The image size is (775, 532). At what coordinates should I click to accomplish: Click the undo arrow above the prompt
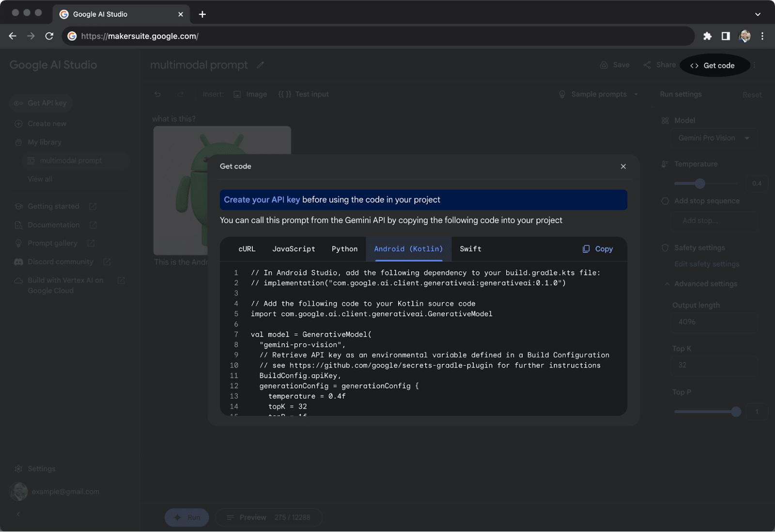tap(157, 94)
